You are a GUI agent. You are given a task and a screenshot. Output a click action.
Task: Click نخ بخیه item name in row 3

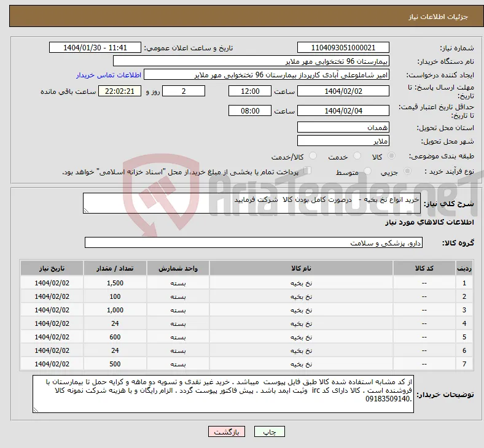point(301,310)
